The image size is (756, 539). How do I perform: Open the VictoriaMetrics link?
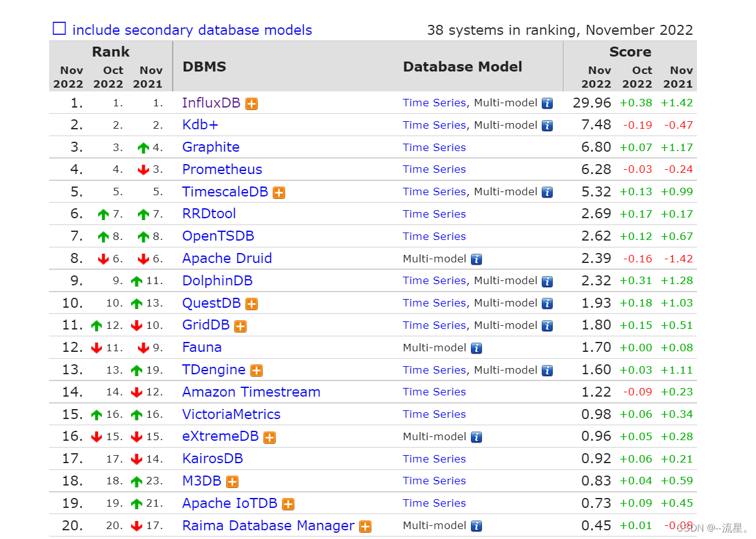pos(231,415)
